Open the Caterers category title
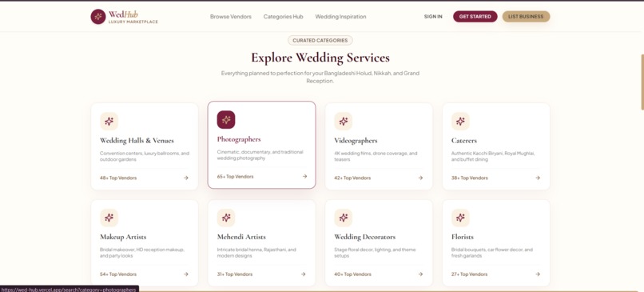 pos(464,141)
